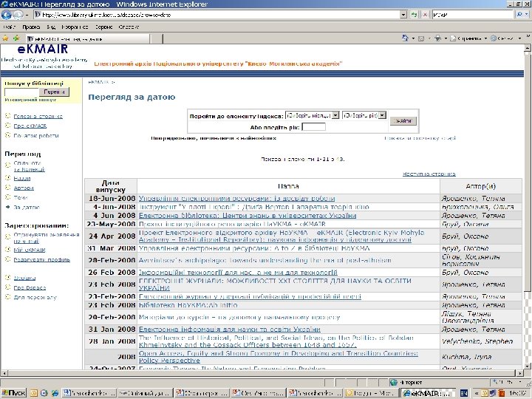
Task: Switch to the active eKMAIR taskbar button
Action: [428, 393]
